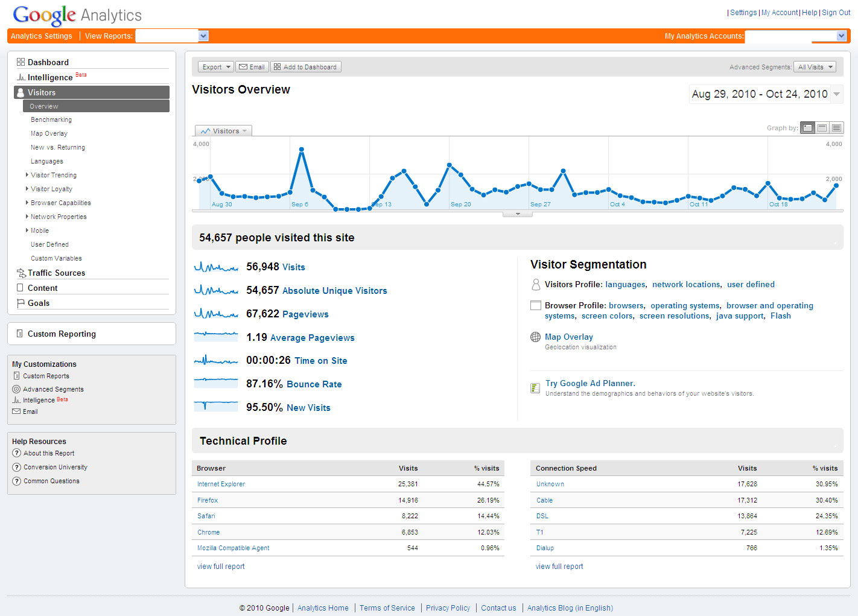Expand the Visitor Trending submenu

27,175
